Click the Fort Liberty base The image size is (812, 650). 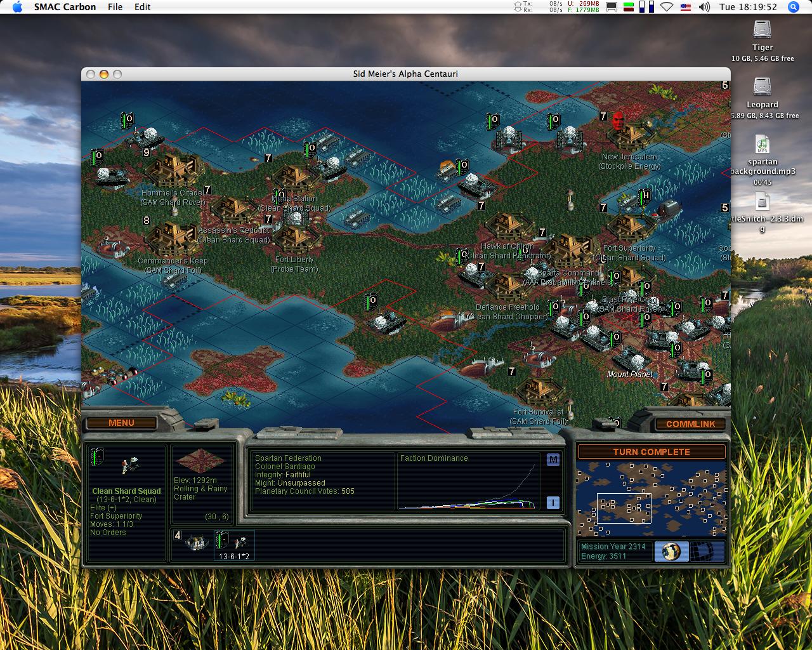point(294,238)
